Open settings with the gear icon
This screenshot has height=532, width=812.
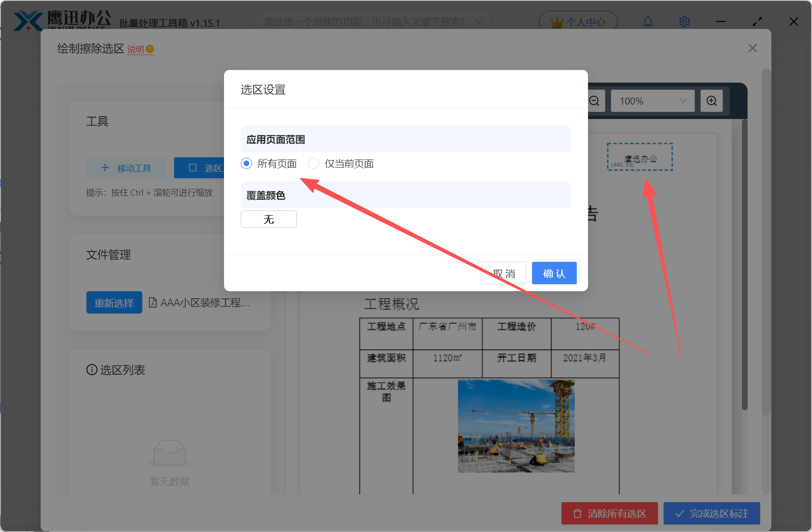coord(684,21)
